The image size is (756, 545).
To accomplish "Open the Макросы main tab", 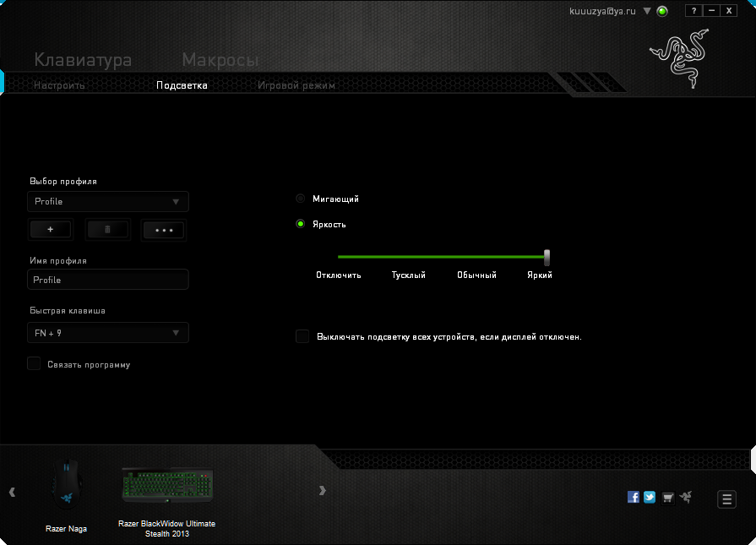I will point(220,60).
